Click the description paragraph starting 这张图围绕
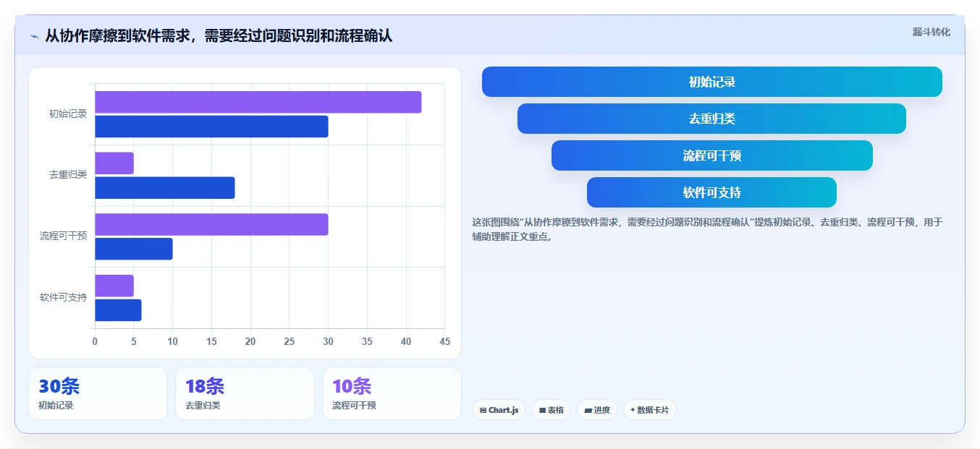 point(707,229)
